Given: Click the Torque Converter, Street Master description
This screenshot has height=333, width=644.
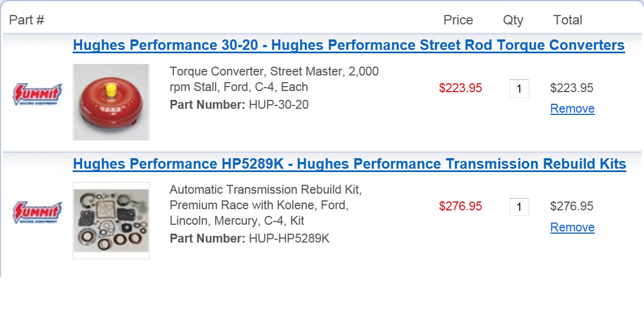Looking at the screenshot, I should [274, 79].
